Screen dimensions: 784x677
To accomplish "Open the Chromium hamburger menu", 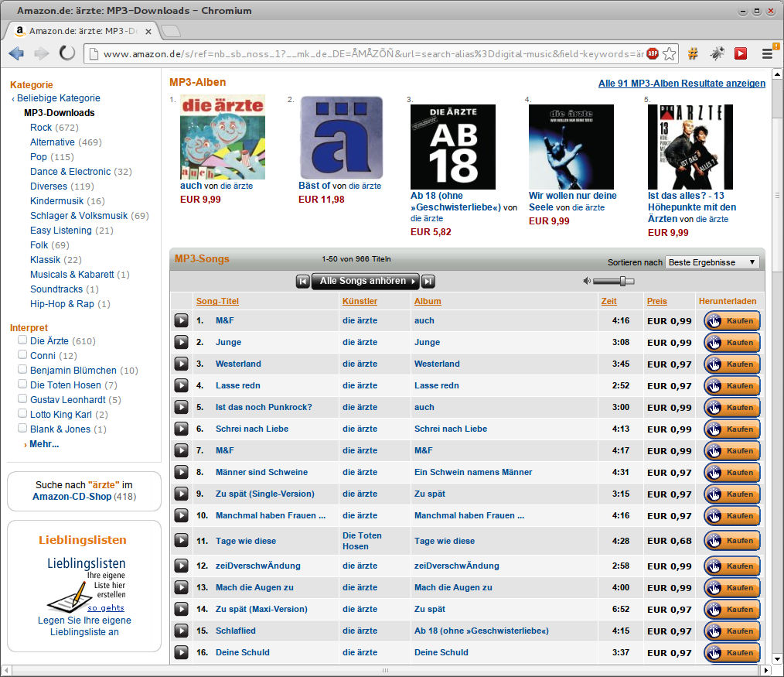I will (767, 53).
